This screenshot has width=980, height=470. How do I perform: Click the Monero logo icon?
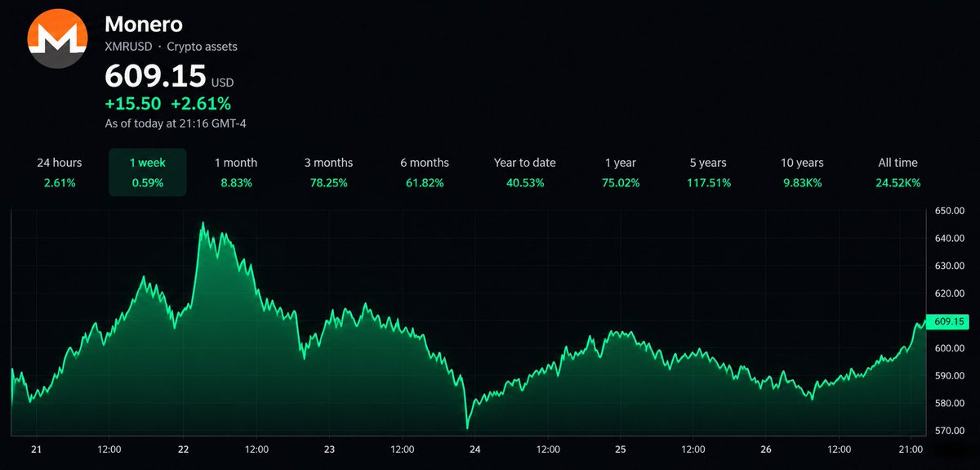tap(57, 39)
